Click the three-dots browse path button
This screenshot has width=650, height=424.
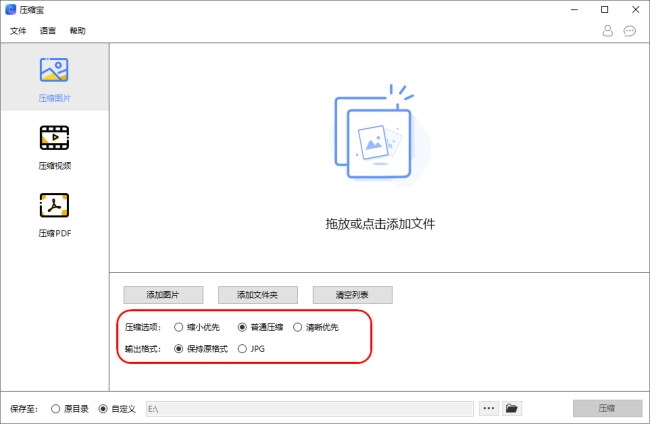tap(489, 408)
